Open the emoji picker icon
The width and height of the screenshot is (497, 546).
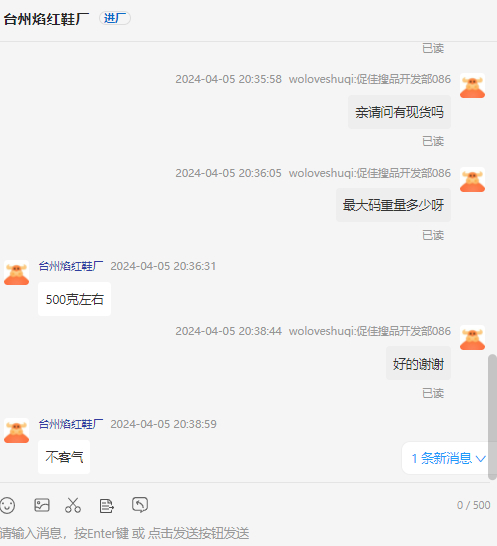[7, 505]
